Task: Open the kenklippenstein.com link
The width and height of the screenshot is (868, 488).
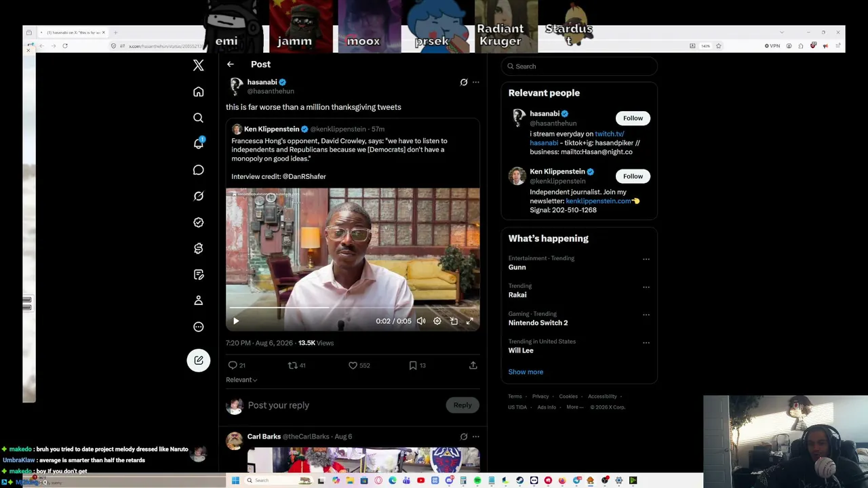Action: (x=598, y=201)
